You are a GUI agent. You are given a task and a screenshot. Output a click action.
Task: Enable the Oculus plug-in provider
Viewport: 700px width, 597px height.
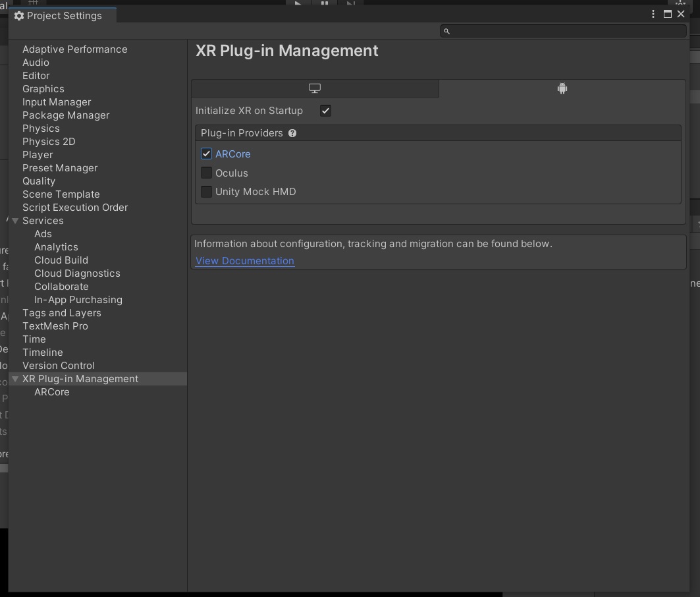pyautogui.click(x=206, y=173)
